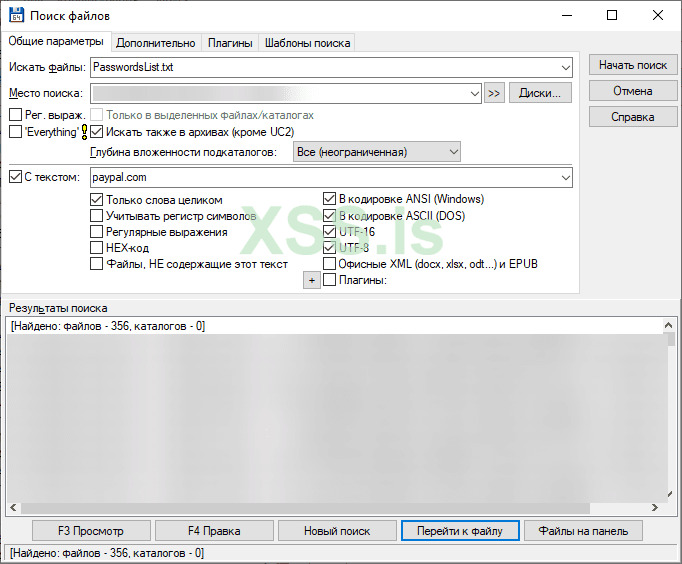Screen dimensions: 682x564
Task: Enable Регулярные выражения checkbox
Action: (x=97, y=232)
